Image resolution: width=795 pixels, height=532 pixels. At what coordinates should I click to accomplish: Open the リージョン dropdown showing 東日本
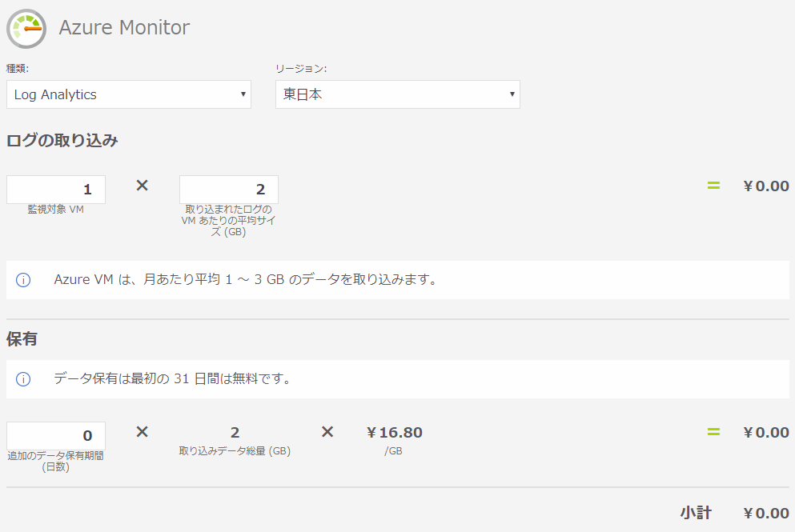click(397, 94)
